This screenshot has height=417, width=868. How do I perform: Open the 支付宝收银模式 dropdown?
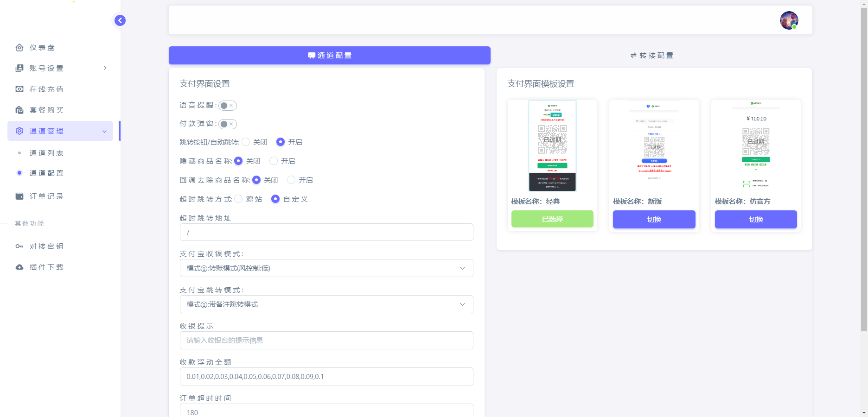(x=326, y=268)
